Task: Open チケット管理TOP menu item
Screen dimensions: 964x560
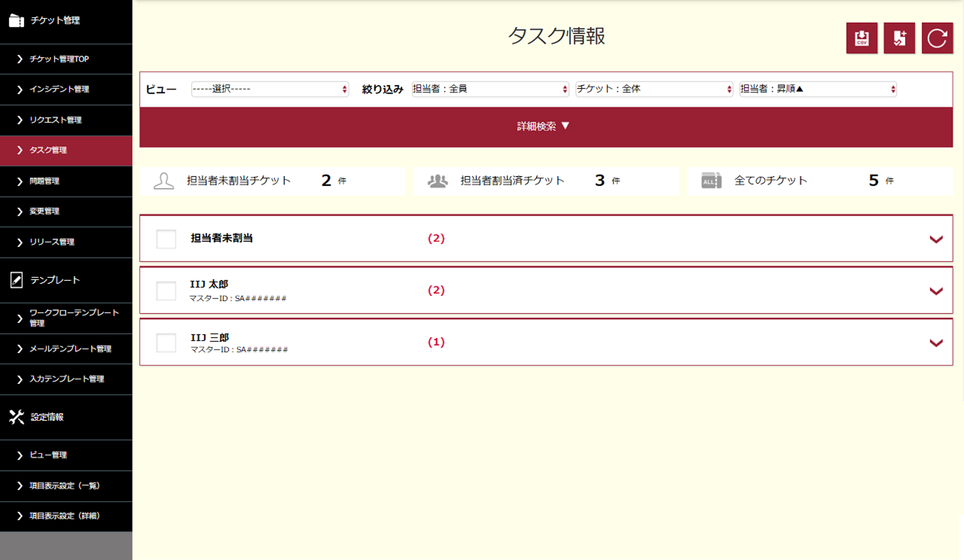Action: coord(66,59)
